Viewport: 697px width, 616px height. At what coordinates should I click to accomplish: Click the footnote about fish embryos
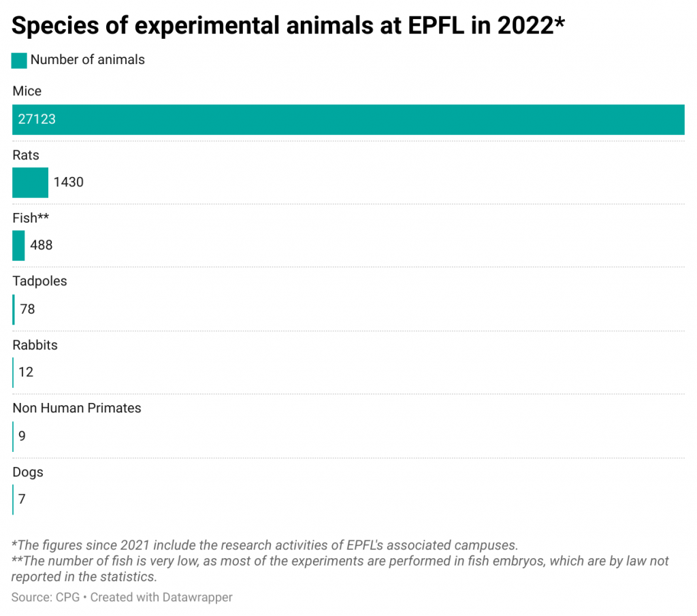point(340,568)
